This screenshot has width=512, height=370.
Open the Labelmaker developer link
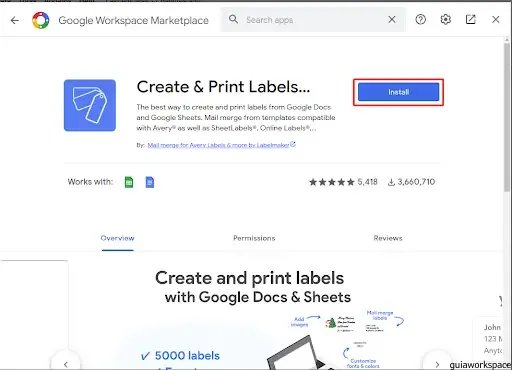tap(221, 145)
